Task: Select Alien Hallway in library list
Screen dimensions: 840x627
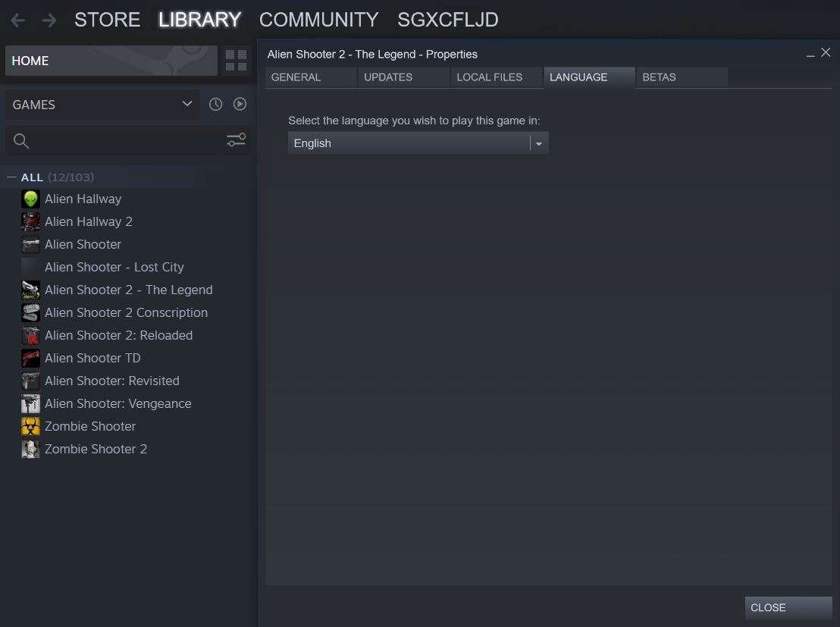Action: (x=83, y=199)
